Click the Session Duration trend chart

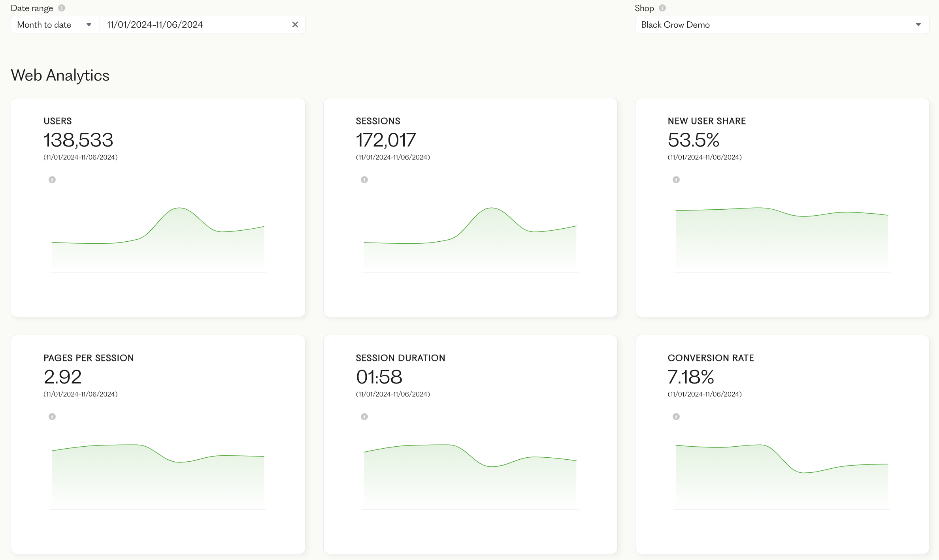click(x=470, y=478)
